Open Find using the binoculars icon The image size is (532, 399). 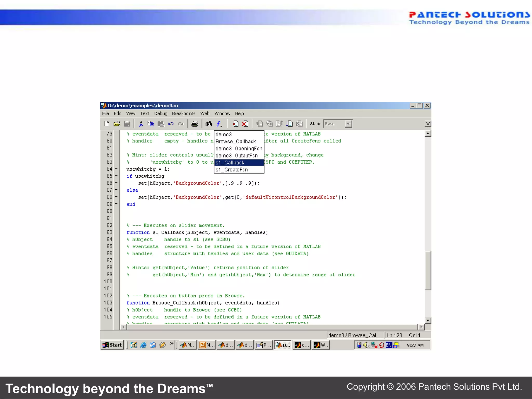[209, 124]
